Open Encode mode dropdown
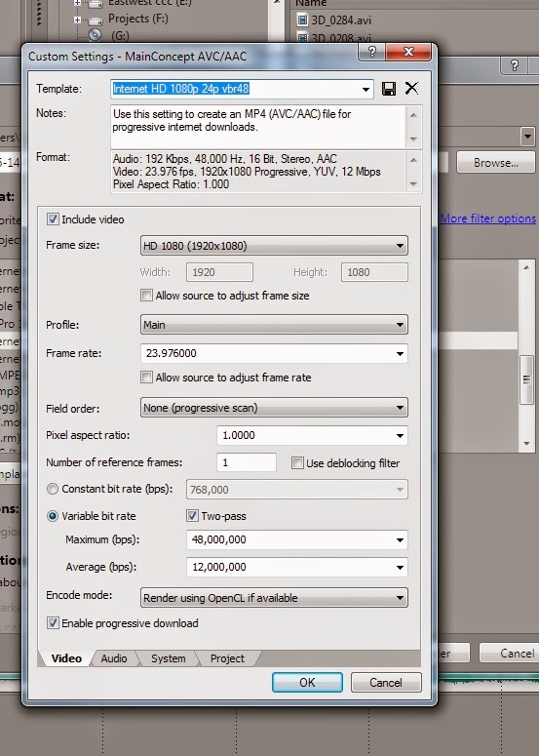 point(274,597)
